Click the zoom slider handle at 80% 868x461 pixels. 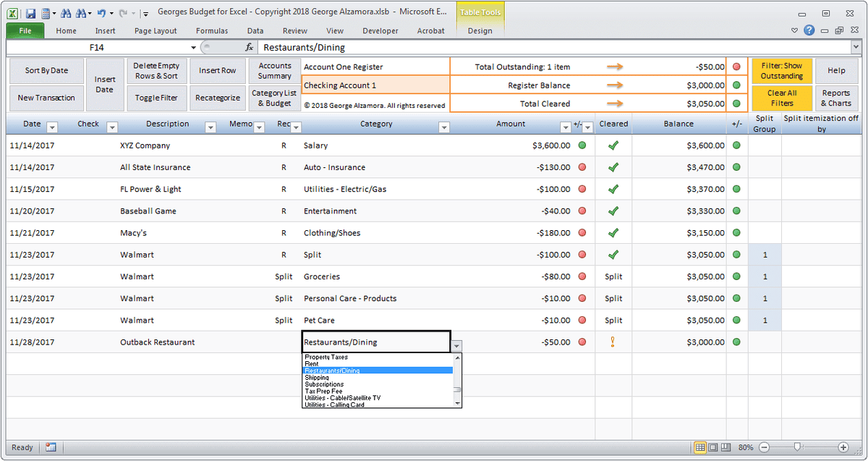pos(797,447)
